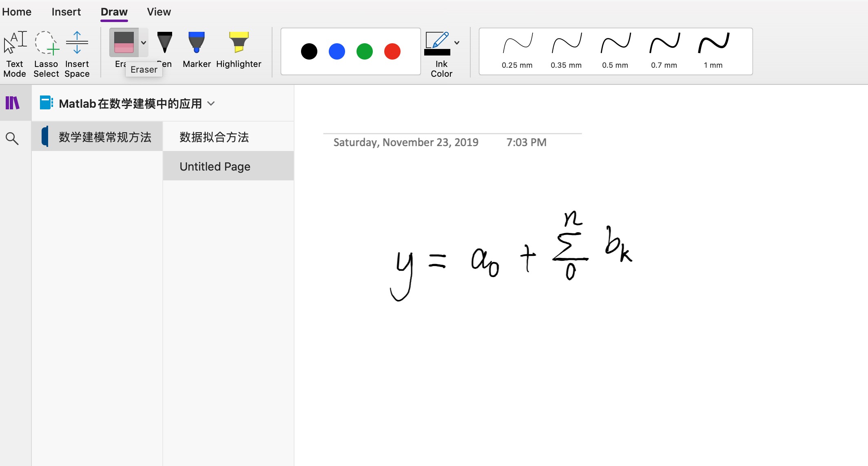Switch to the Home tab
This screenshot has height=466, width=868.
[17, 11]
